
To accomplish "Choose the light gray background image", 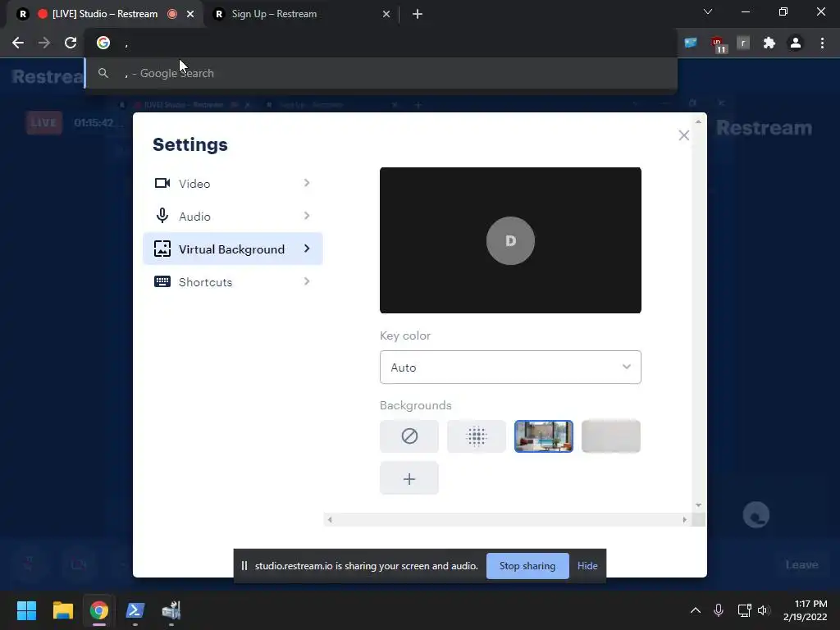I will click(x=610, y=436).
